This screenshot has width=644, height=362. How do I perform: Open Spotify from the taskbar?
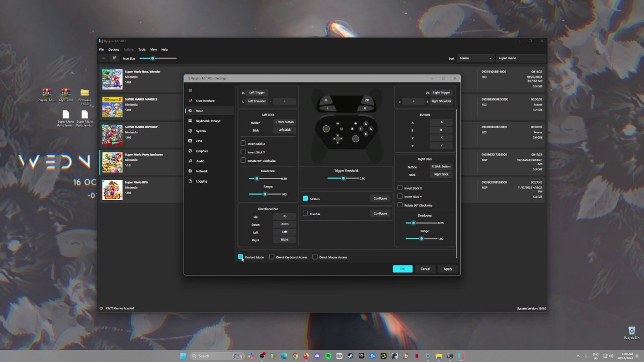[328, 356]
